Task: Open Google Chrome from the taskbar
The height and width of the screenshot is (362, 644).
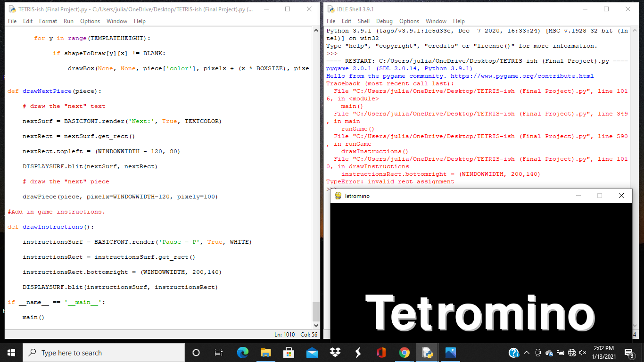Action: coord(404,353)
